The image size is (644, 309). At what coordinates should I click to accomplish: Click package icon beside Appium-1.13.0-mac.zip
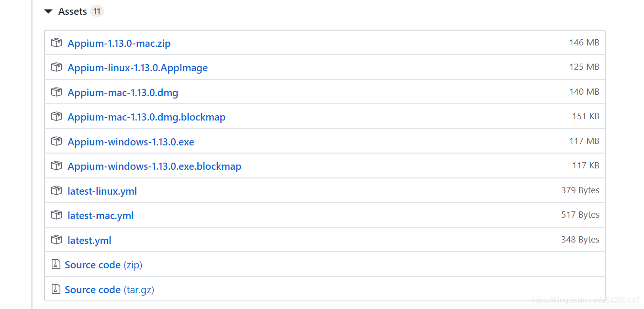(x=56, y=43)
